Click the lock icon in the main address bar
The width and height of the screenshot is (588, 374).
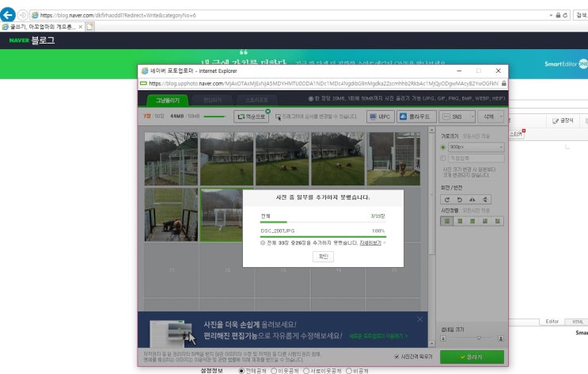tap(558, 15)
